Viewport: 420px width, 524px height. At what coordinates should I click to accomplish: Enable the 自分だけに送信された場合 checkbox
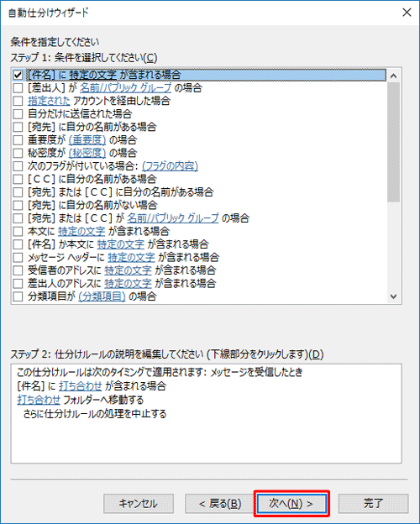coord(18,114)
